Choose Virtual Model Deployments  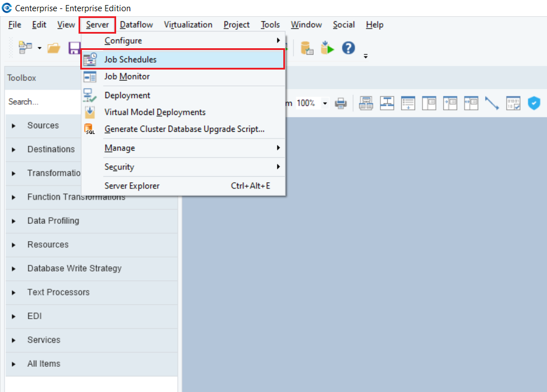[x=183, y=112]
